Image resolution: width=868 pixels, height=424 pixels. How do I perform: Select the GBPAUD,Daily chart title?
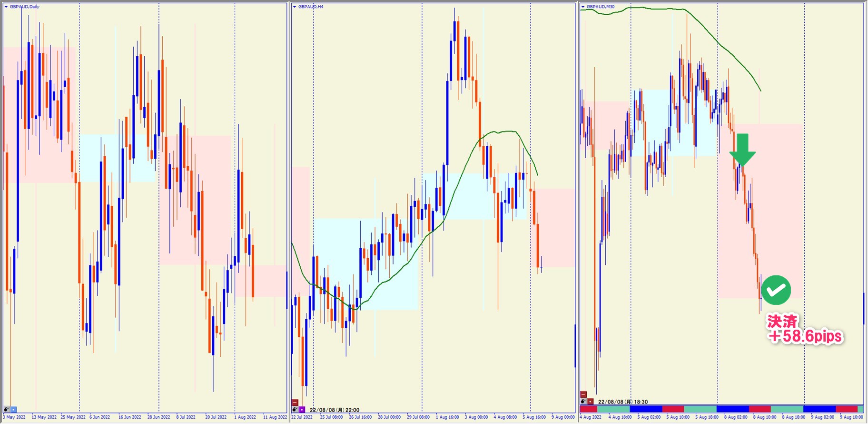(x=25, y=7)
